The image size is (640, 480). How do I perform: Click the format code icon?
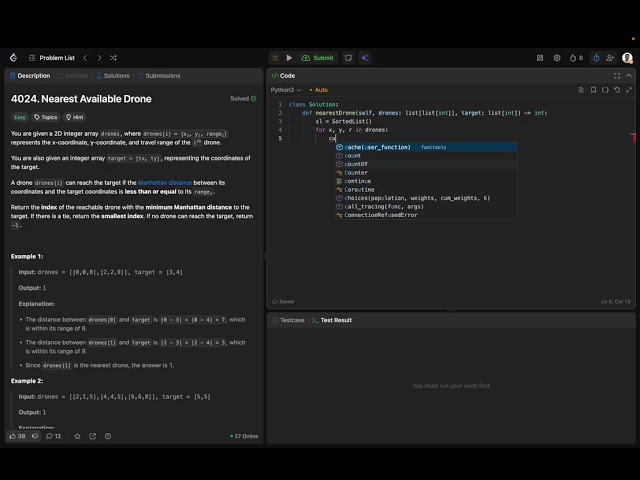coord(581,90)
